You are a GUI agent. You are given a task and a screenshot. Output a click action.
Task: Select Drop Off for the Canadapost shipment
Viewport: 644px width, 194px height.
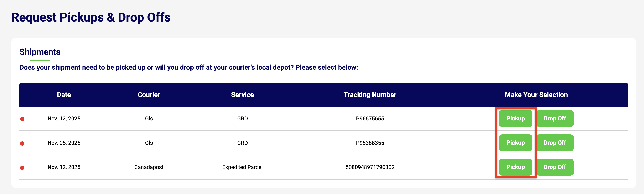pos(554,167)
